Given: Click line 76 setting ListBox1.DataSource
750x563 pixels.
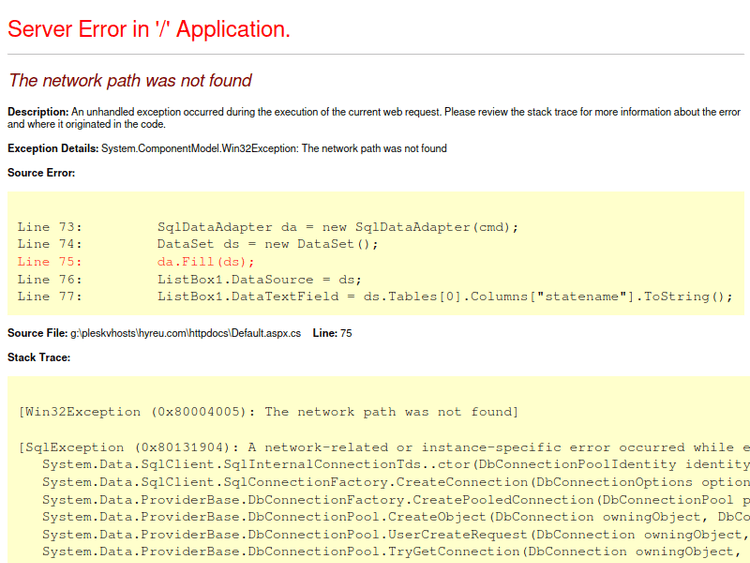Looking at the screenshot, I should pyautogui.click(x=259, y=279).
